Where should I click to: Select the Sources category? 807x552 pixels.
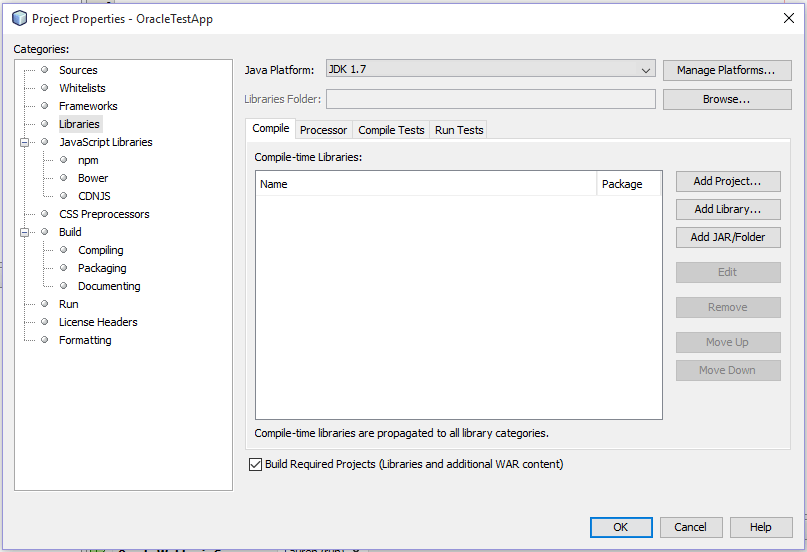pyautogui.click(x=78, y=70)
